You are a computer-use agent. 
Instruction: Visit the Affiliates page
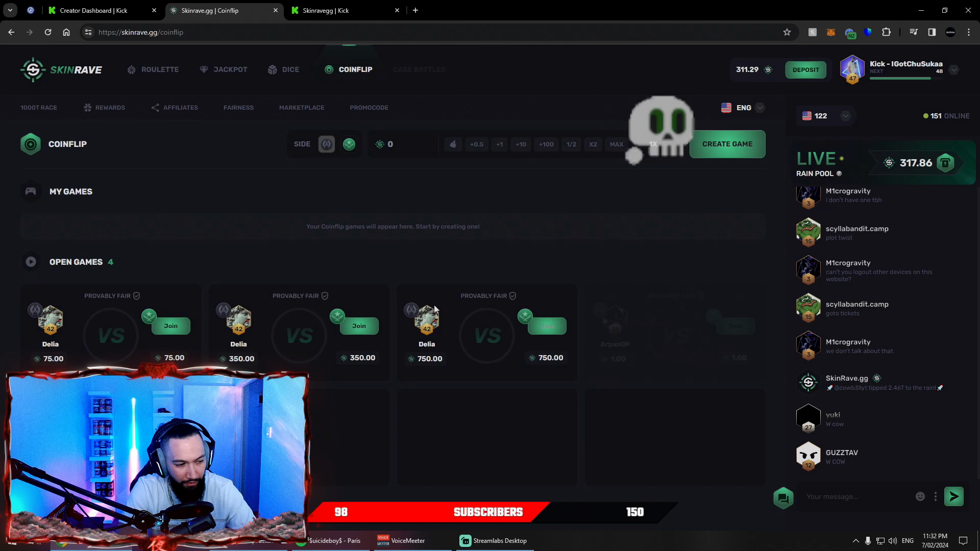(175, 108)
